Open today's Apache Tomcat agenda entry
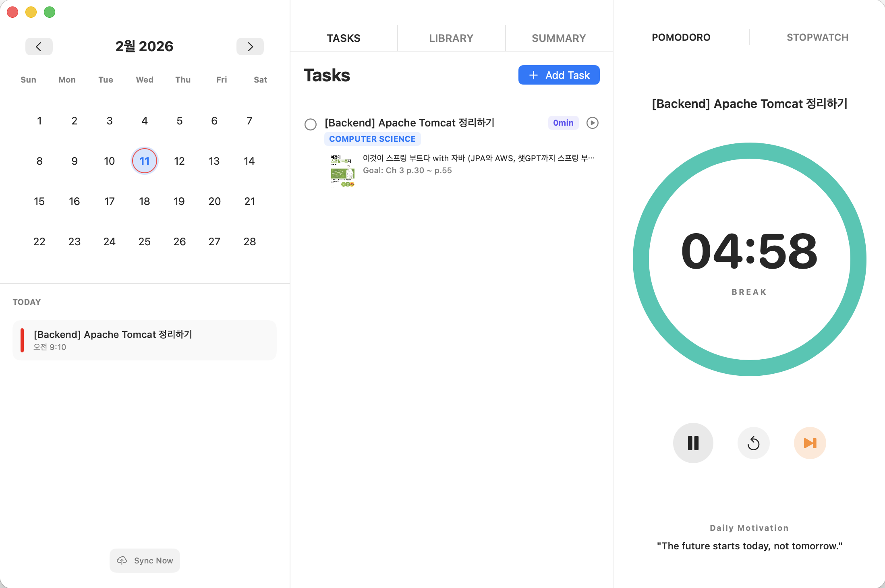The height and width of the screenshot is (588, 885). [x=145, y=340]
